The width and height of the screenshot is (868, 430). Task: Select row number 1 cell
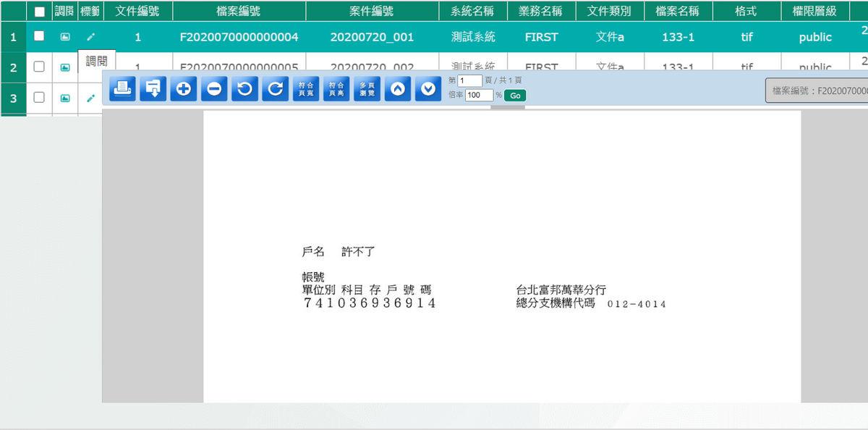click(13, 37)
